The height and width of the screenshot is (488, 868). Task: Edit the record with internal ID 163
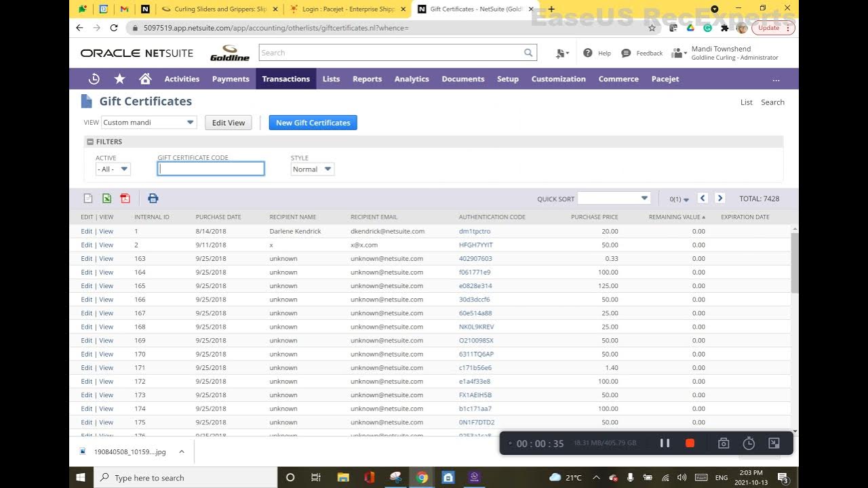pyautogui.click(x=86, y=258)
